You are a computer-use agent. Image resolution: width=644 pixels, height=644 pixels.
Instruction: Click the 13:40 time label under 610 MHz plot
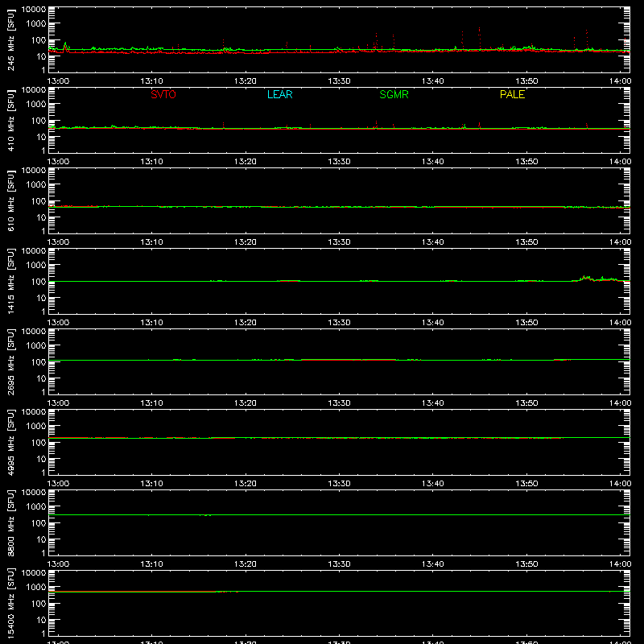(432, 242)
